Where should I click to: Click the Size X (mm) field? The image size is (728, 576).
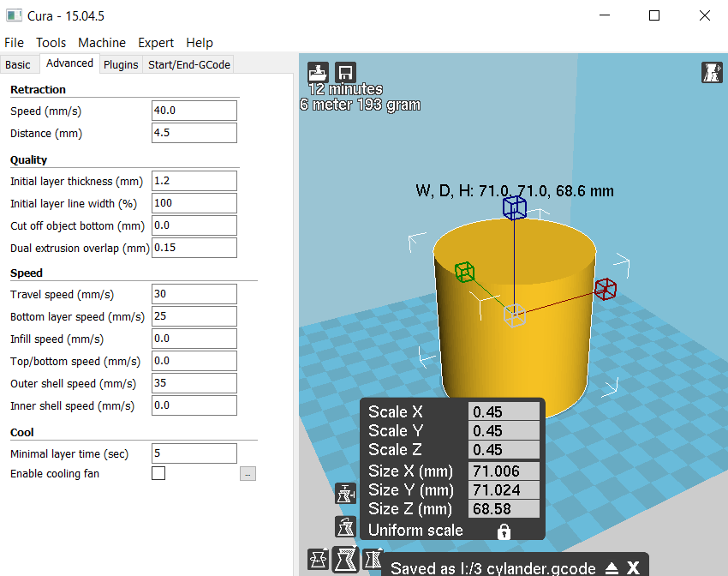tap(504, 471)
